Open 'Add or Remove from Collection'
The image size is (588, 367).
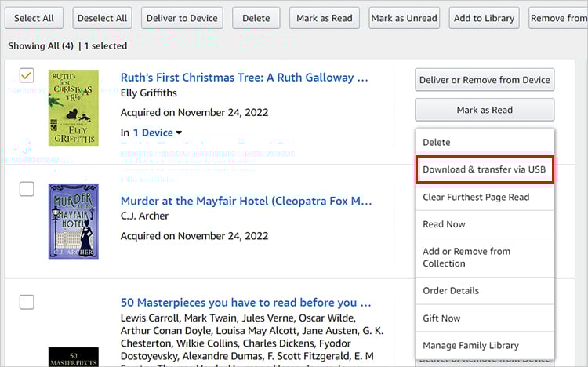tap(466, 257)
